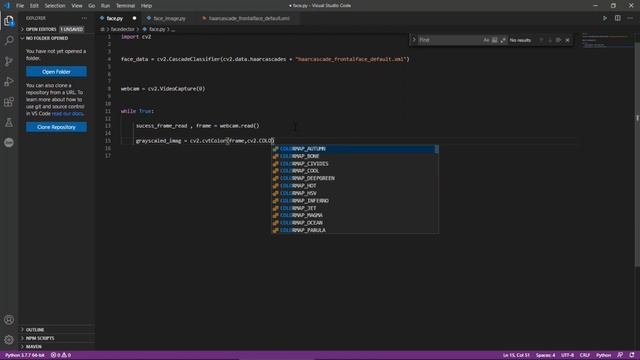This screenshot has height=360, width=640.
Task: Open Explorer panel more actions ellipsis
Action: pyautogui.click(x=84, y=18)
